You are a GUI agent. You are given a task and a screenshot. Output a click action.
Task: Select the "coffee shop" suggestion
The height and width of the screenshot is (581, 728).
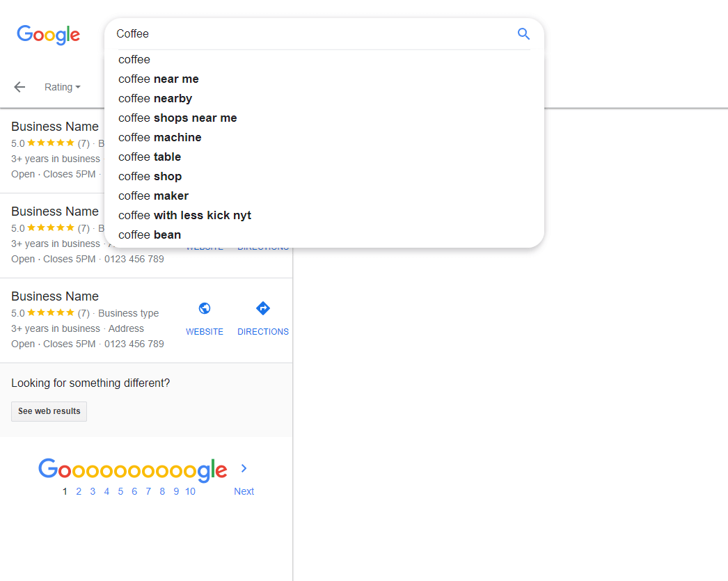pyautogui.click(x=324, y=176)
